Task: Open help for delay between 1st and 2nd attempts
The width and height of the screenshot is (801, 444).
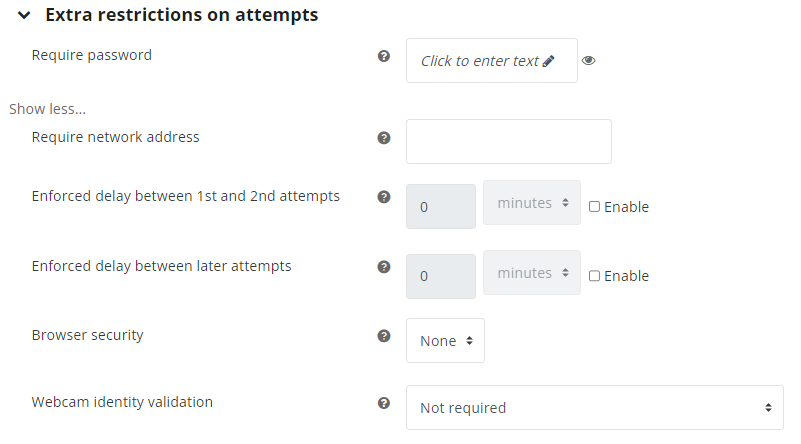Action: coord(384,197)
